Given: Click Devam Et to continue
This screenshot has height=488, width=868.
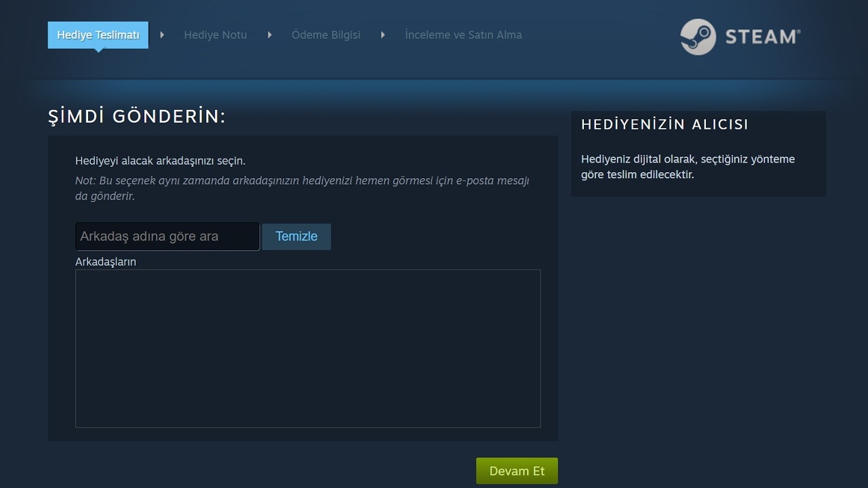Looking at the screenshot, I should tap(516, 470).
